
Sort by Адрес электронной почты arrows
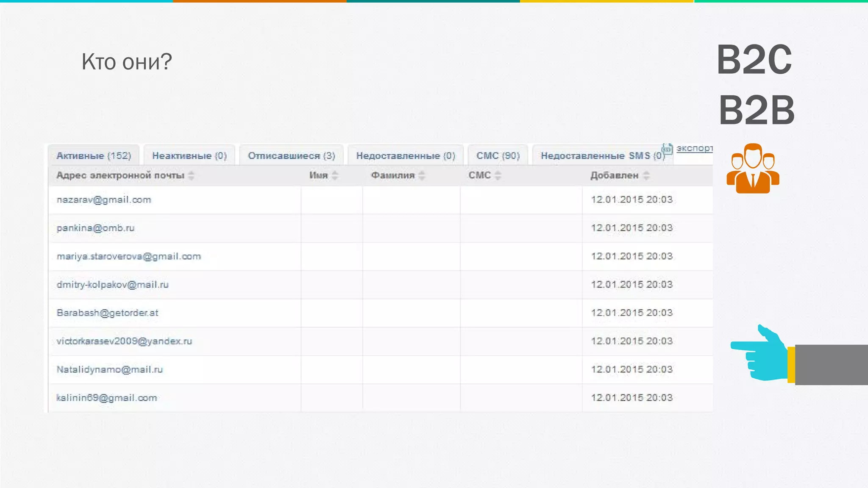(191, 175)
